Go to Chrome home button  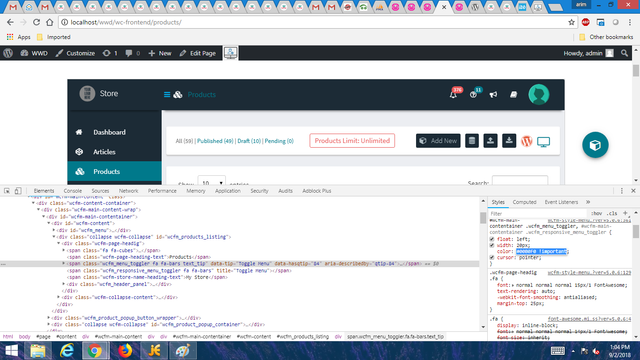pos(49,22)
